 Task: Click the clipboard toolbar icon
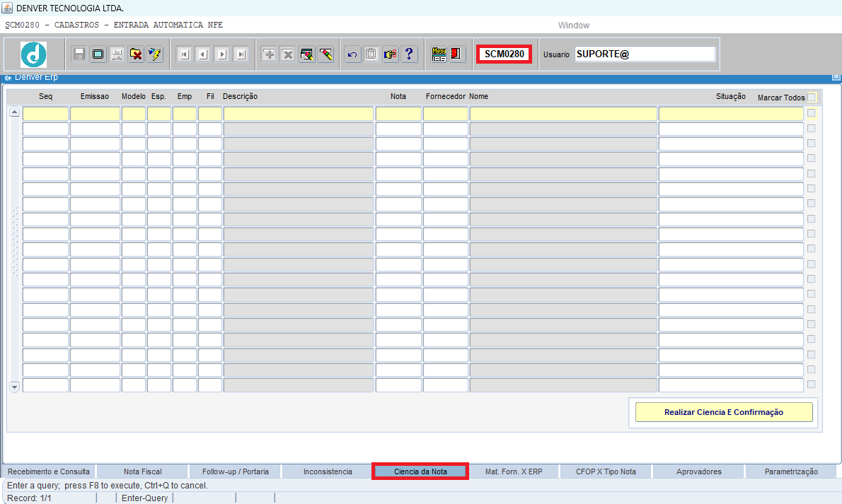click(x=371, y=54)
